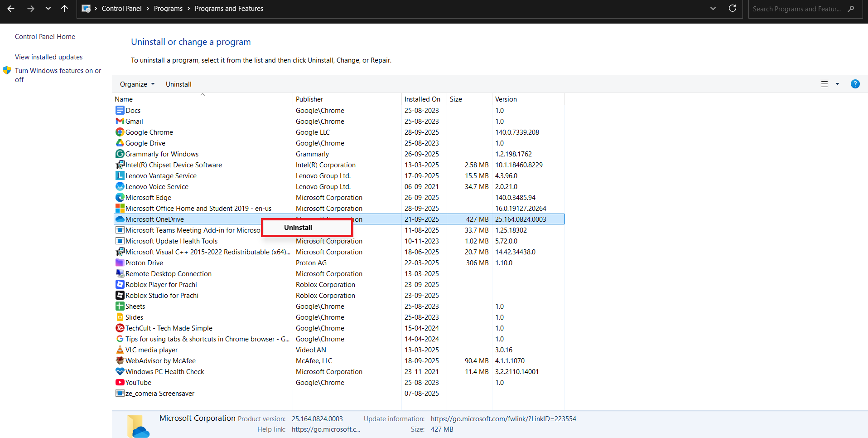
Task: Click the Google Chrome program icon
Action: pyautogui.click(x=120, y=132)
